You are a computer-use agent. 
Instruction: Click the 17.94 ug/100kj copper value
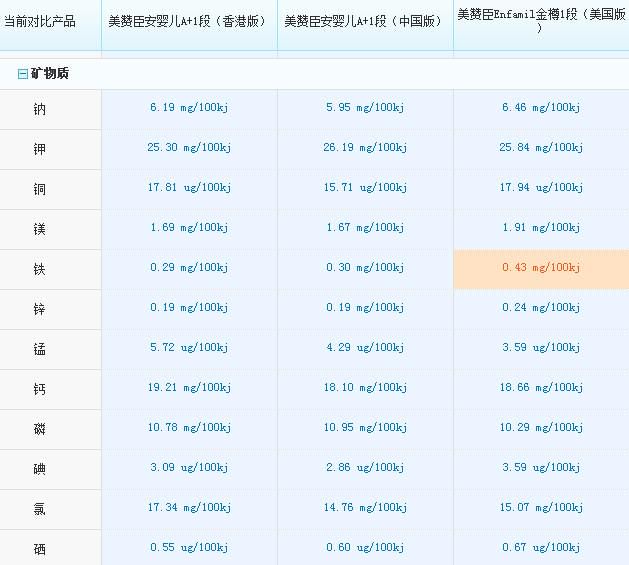(541, 188)
